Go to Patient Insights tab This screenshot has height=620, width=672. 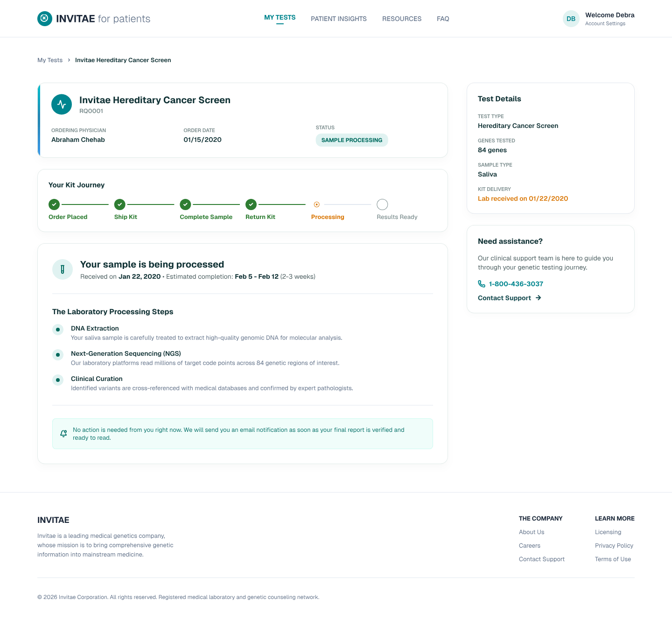339,19
